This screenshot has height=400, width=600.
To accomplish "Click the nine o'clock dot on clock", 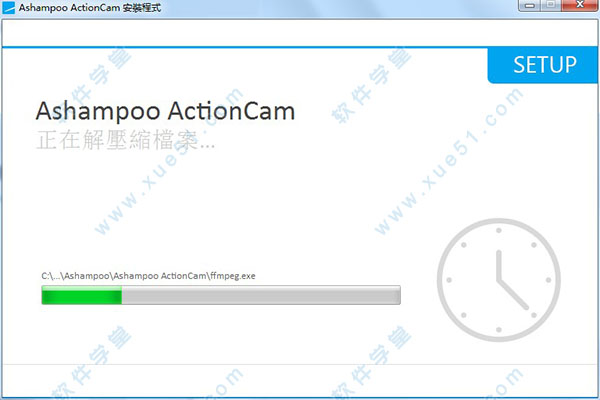I will pos(449,280).
